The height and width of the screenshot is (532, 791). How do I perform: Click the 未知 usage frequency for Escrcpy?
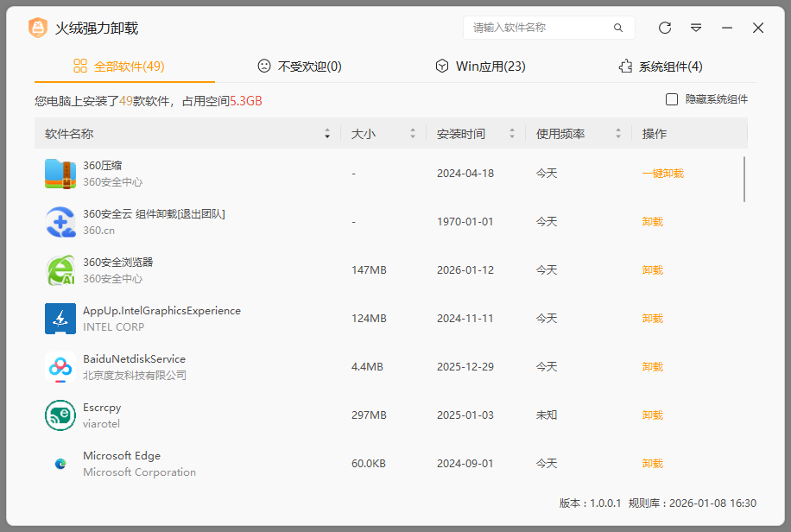click(547, 415)
